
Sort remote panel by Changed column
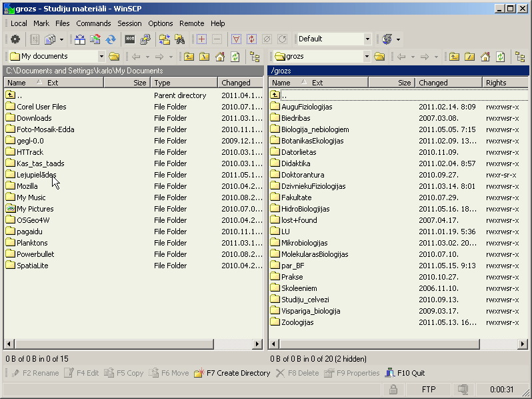(x=449, y=83)
